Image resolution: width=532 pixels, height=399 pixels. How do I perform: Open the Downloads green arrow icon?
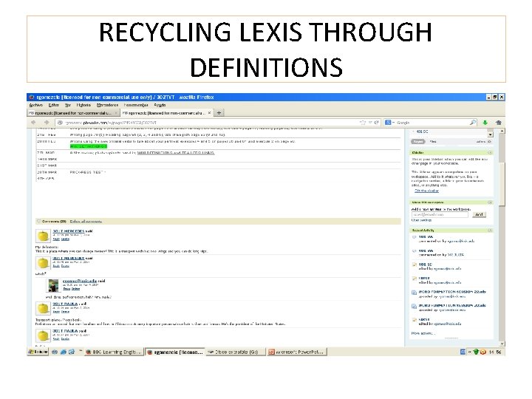pyautogui.click(x=485, y=123)
